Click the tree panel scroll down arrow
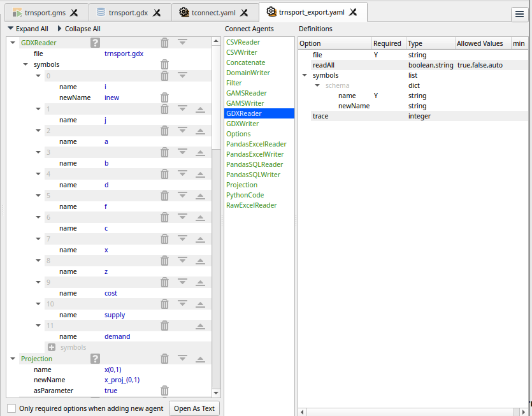The width and height of the screenshot is (532, 416). pos(216,393)
